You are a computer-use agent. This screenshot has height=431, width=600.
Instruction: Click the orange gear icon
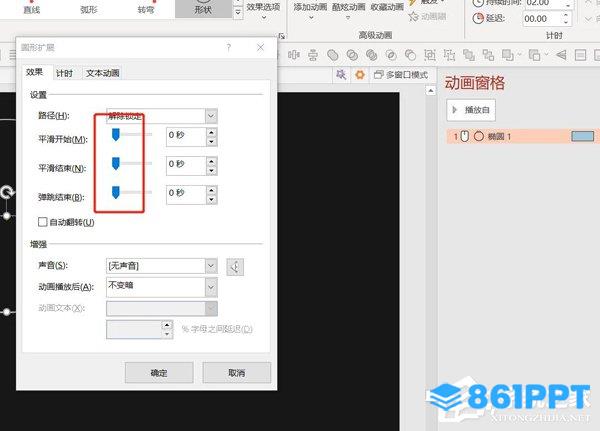pos(360,74)
